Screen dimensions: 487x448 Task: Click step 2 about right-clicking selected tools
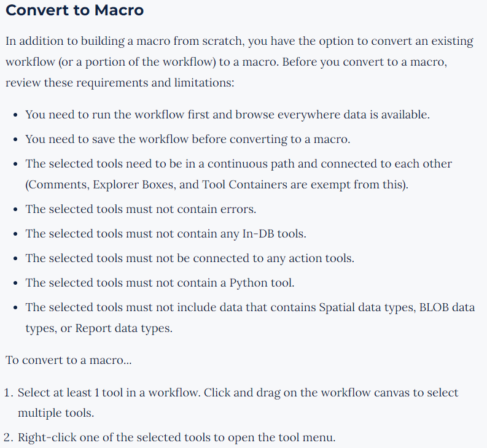click(x=177, y=438)
